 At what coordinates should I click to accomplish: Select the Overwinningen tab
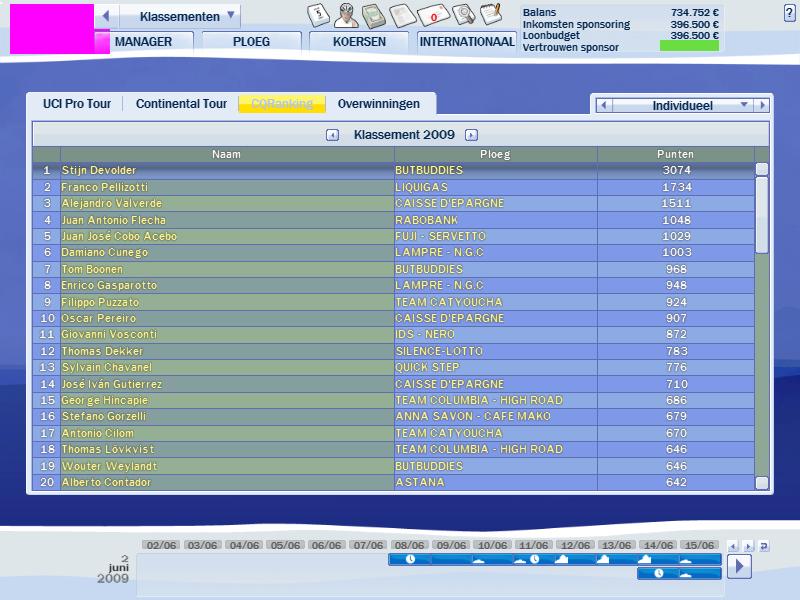pyautogui.click(x=379, y=104)
